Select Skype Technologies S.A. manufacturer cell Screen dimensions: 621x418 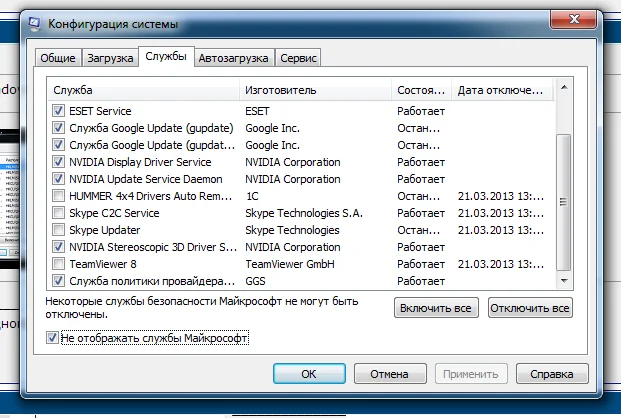pos(304,213)
